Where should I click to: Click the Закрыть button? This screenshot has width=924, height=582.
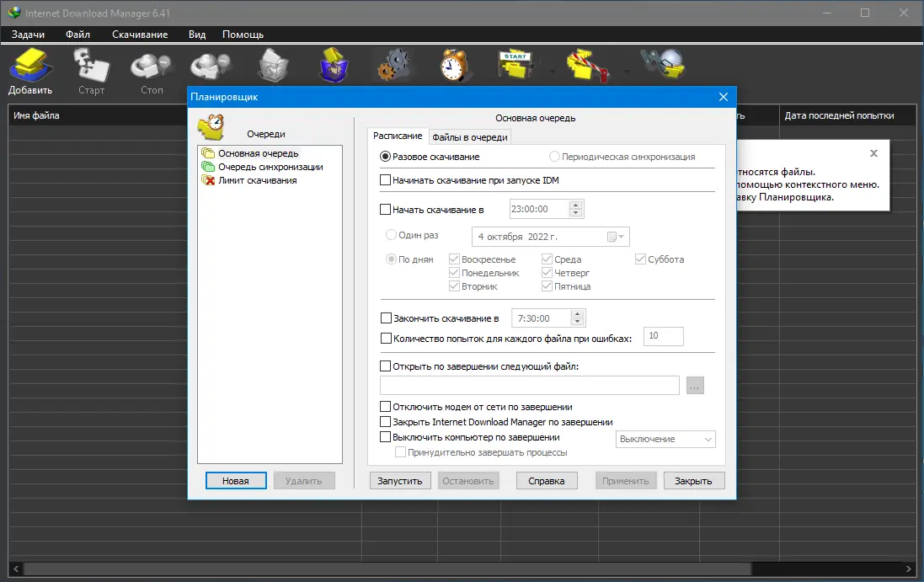click(693, 481)
